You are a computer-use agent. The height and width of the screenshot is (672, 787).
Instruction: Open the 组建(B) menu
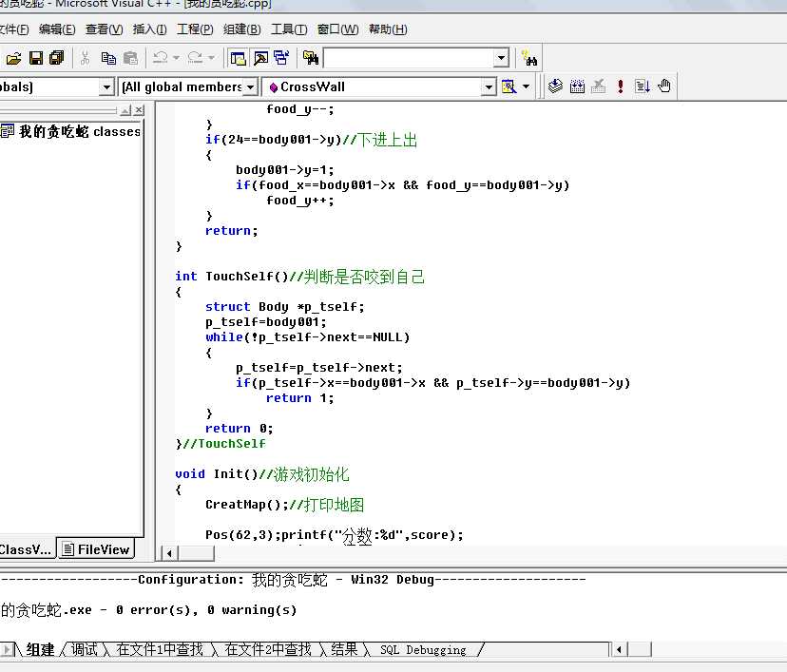[242, 29]
